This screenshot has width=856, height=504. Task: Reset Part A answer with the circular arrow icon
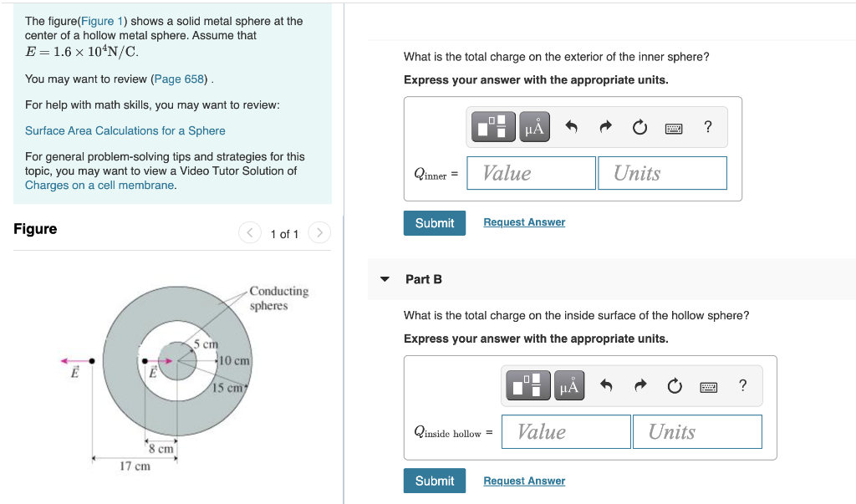tap(639, 127)
